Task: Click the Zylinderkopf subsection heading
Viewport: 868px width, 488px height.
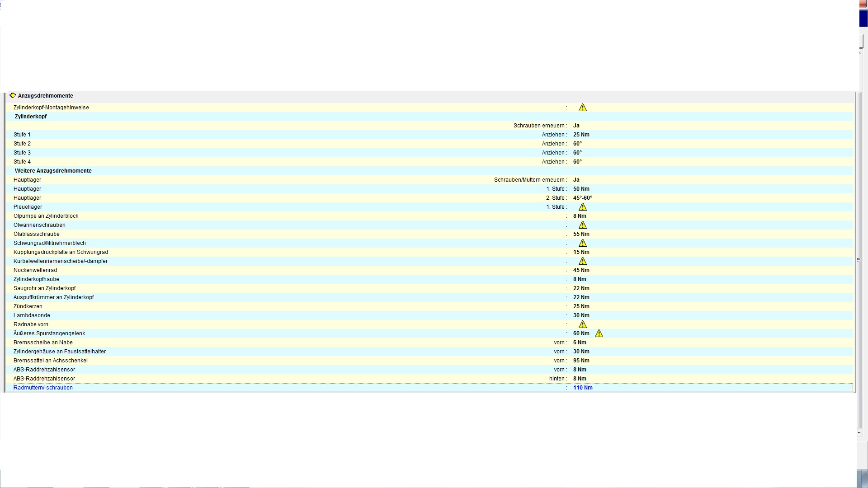Action: [x=31, y=117]
